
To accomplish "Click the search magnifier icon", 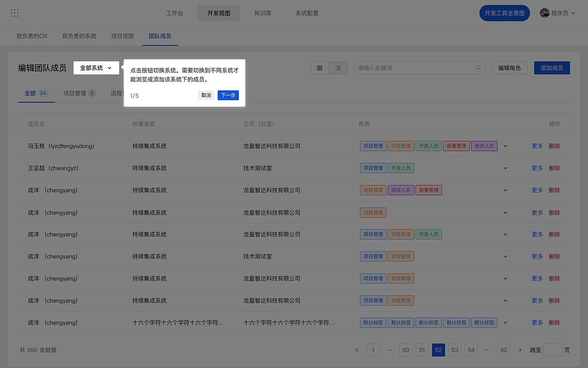I will click(x=478, y=68).
